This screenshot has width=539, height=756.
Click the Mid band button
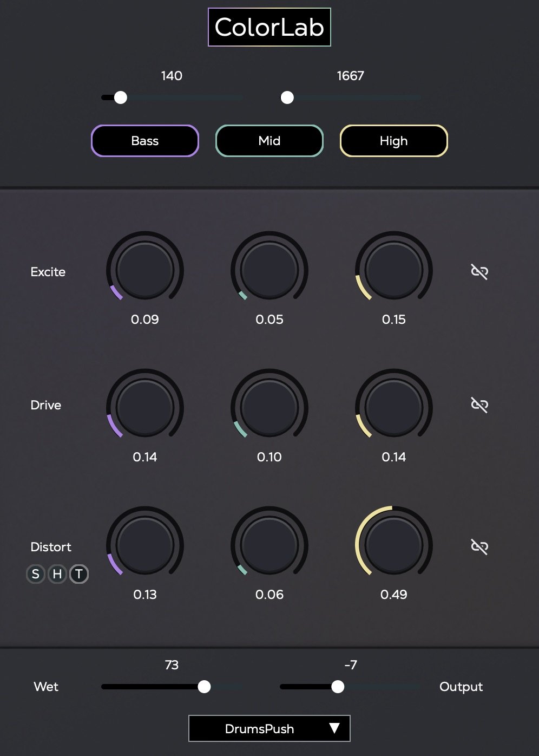(269, 141)
